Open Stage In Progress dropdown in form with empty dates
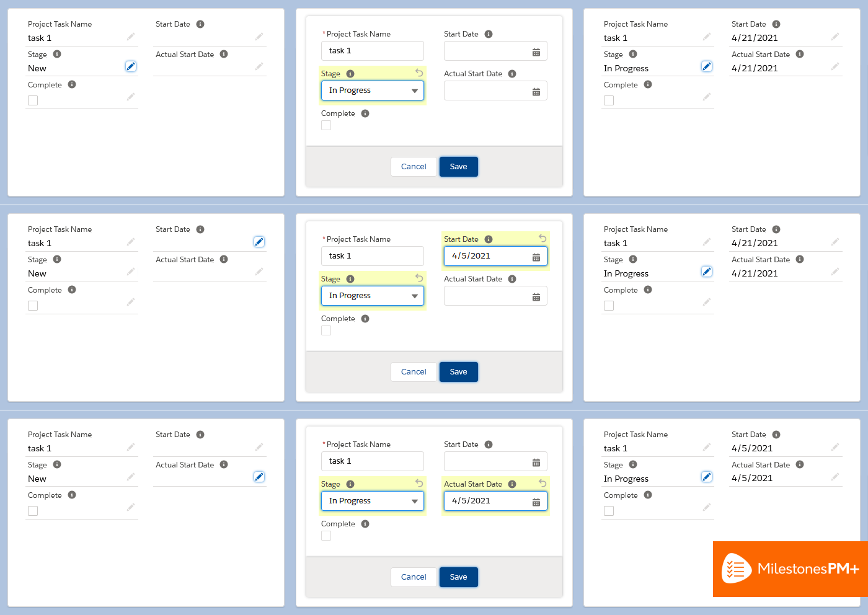Viewport: 868px width, 615px height. [x=373, y=91]
